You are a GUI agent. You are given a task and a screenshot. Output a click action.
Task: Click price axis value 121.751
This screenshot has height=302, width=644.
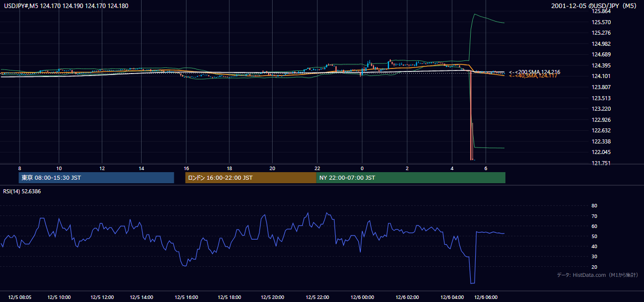601,163
